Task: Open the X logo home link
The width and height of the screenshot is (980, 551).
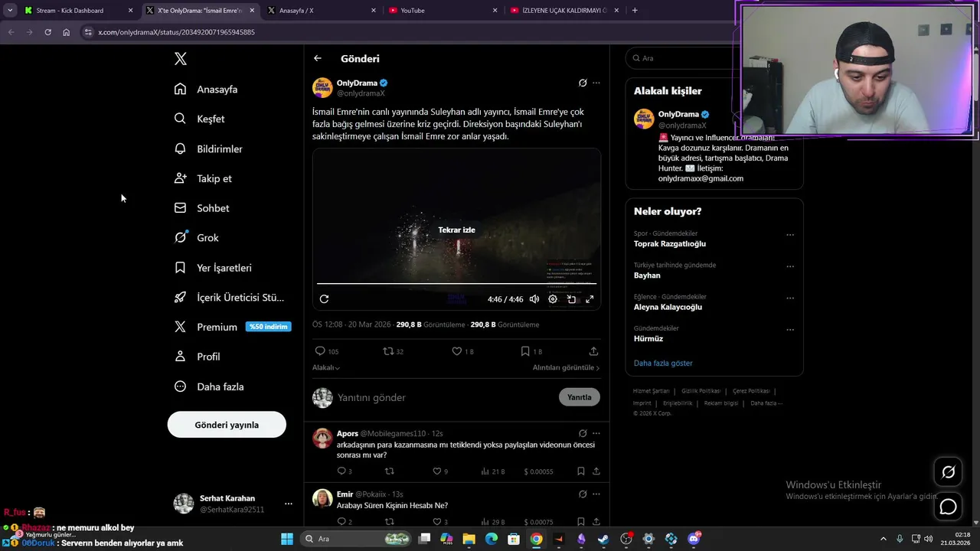Action: click(180, 59)
